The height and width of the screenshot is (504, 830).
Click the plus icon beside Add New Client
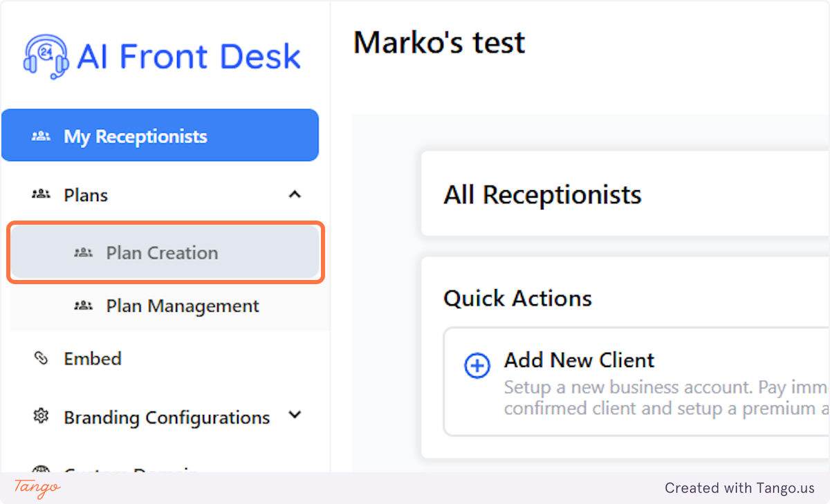[477, 366]
